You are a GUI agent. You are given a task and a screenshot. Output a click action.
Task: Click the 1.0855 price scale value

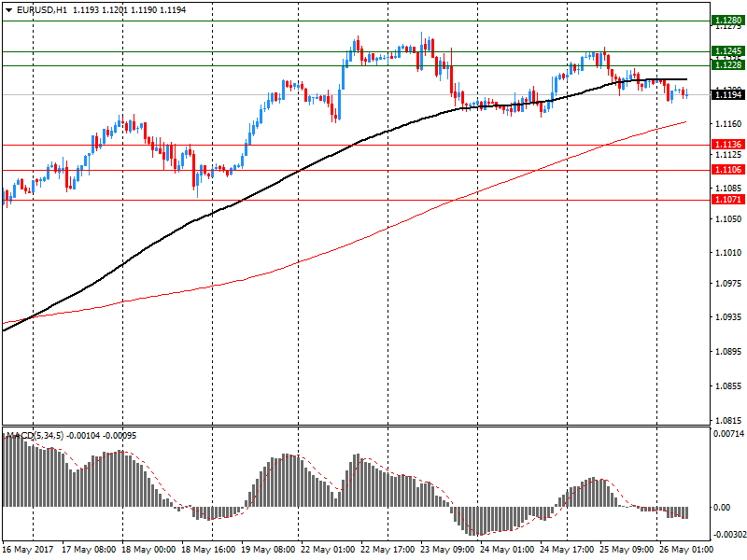click(728, 386)
